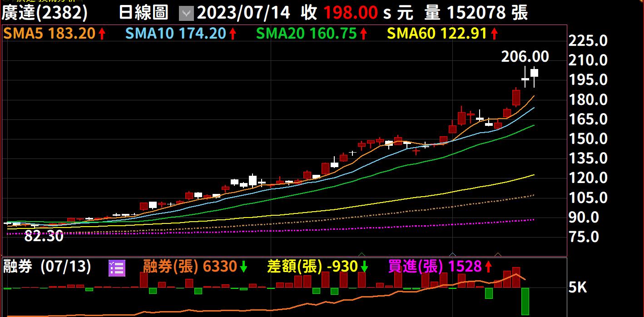Select the SMA5 183.20 indicator label
Viewport: 644px width, 317px height.
coord(49,33)
